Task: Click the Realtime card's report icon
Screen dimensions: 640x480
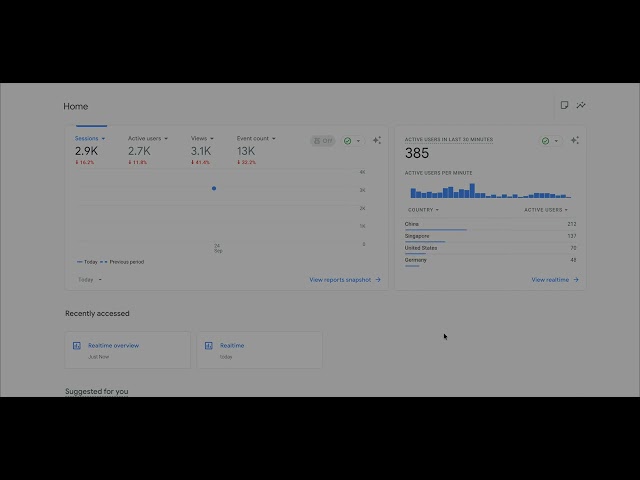Action: (x=209, y=346)
